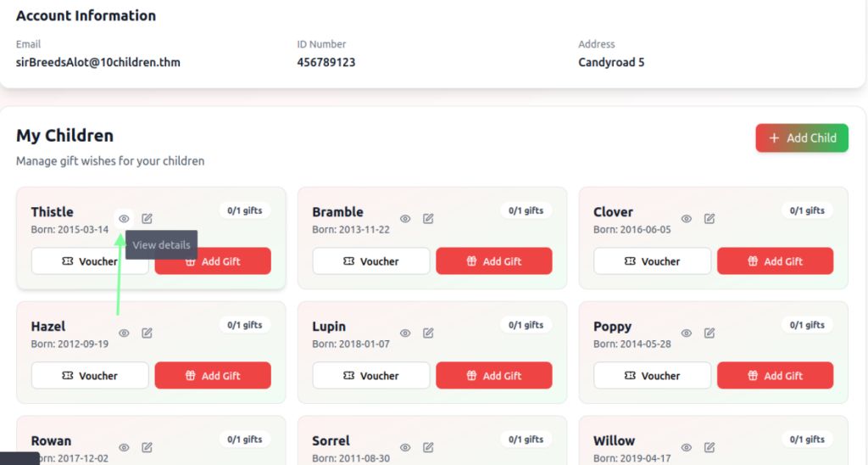
Task: Edit Bramble using the pencil icon
Action: pos(429,219)
